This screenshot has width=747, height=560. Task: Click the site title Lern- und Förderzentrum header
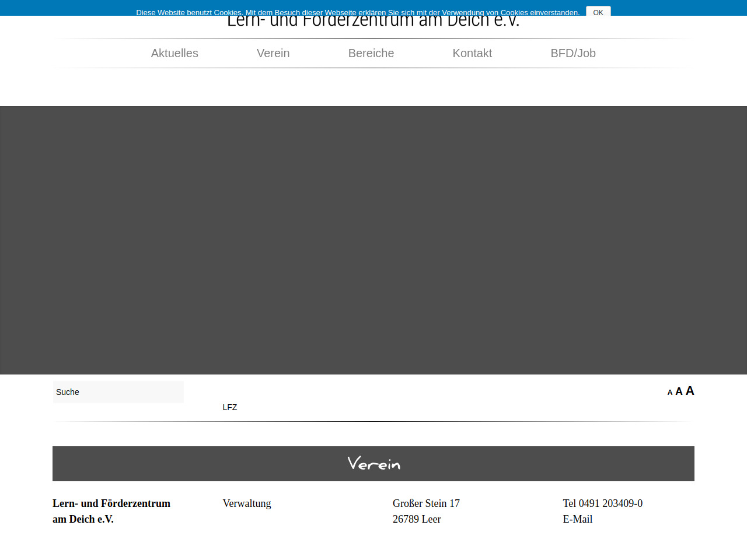pos(373,23)
